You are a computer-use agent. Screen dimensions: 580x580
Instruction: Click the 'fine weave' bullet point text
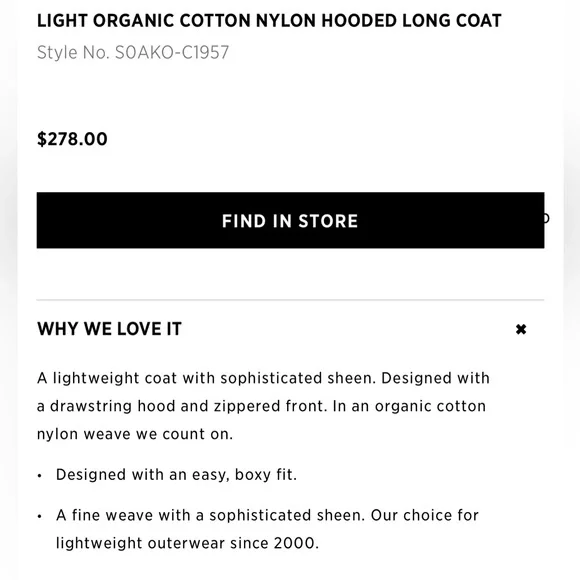tap(267, 529)
